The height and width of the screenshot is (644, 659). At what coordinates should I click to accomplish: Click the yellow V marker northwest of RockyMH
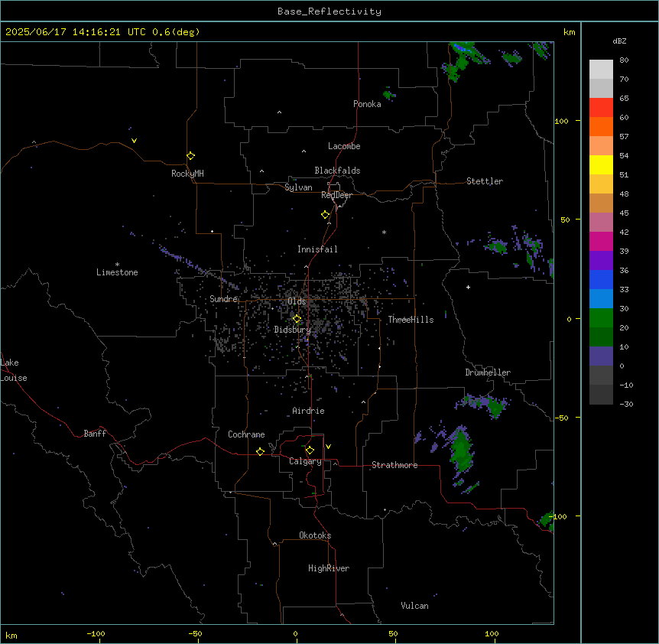tap(134, 141)
